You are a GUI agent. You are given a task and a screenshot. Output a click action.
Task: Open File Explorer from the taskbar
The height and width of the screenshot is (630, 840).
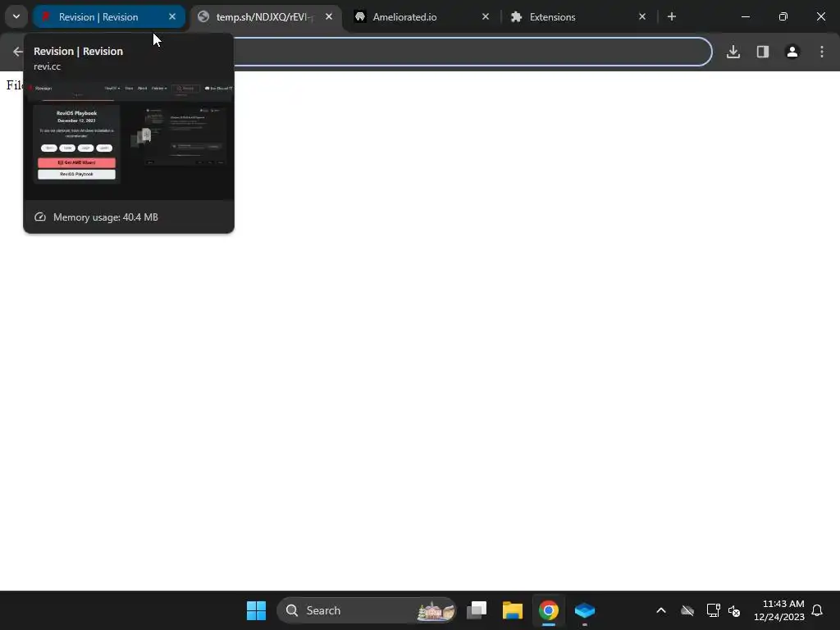click(x=512, y=610)
